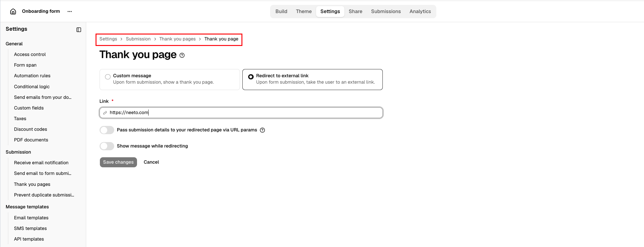Open help icon beside URL params option
This screenshot has height=247, width=644.
[262, 130]
